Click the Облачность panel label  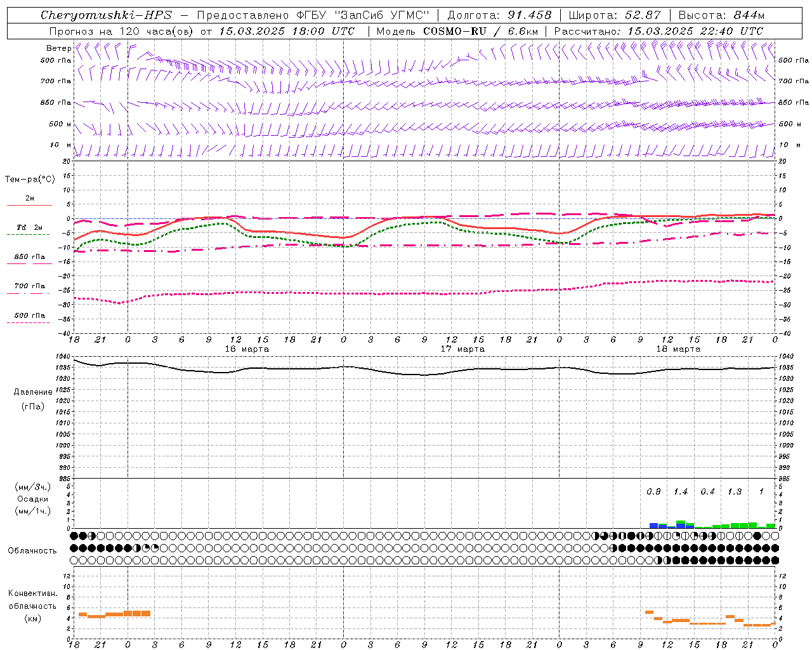click(x=32, y=551)
